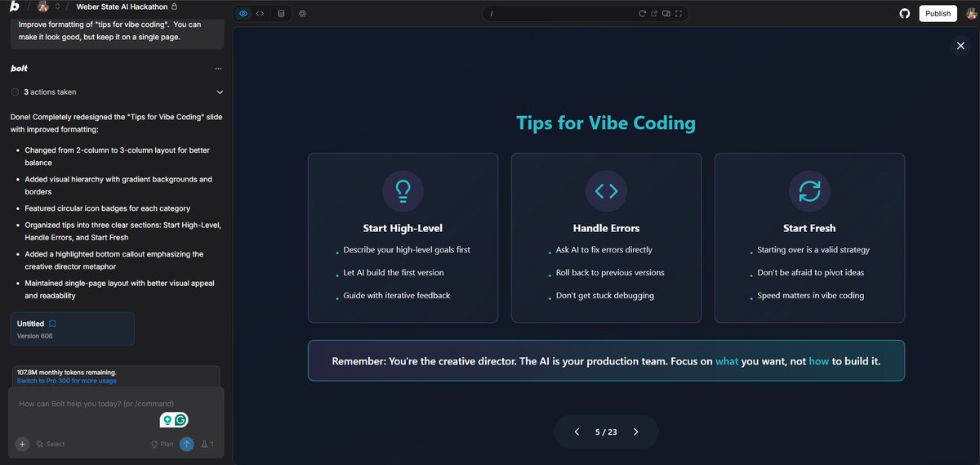Follow 'Switch to Pro 300 for more usage' link

[x=67, y=381]
